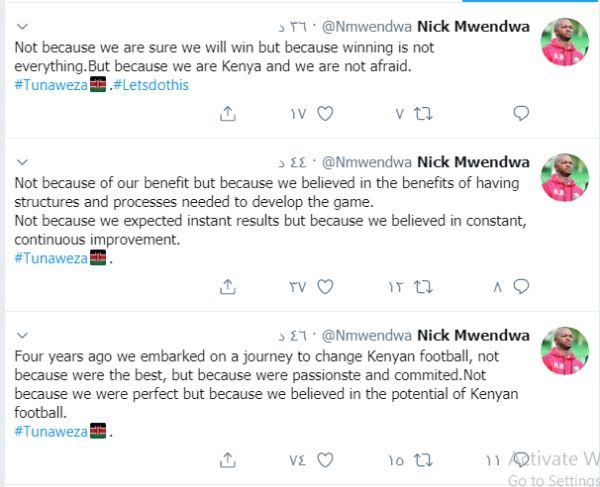Retweet the "structures and processes" tweet
Viewport: 600px width, 487px height.
pos(423,287)
